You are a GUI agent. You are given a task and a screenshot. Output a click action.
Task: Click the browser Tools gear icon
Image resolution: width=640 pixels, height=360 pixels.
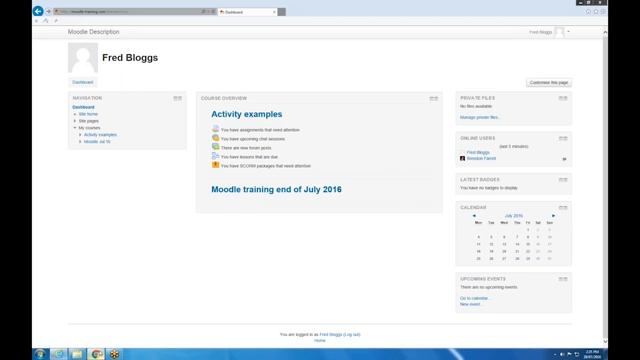[603, 12]
